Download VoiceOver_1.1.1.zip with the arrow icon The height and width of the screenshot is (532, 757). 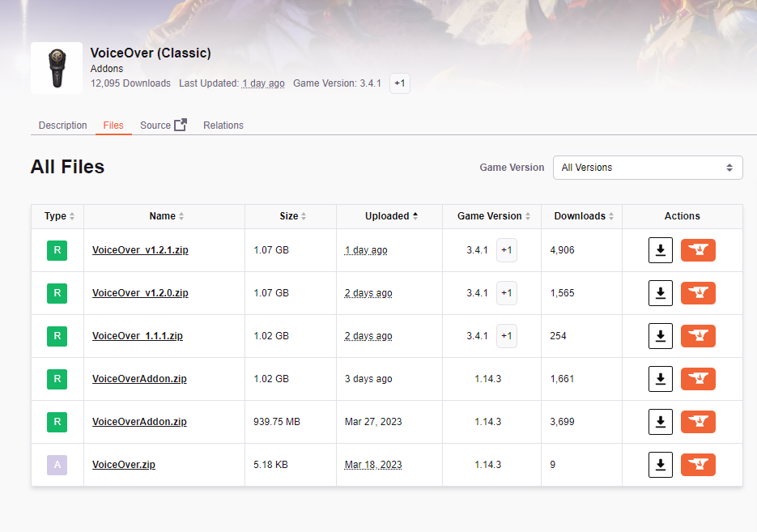click(x=661, y=336)
